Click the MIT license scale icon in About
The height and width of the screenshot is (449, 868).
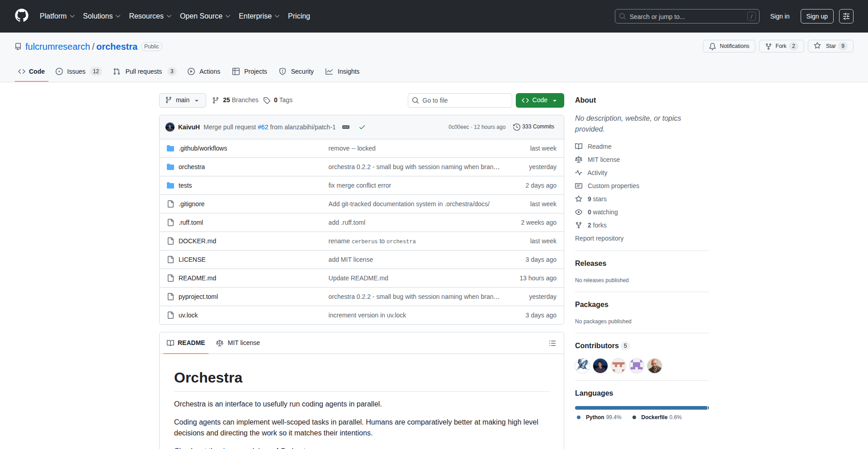point(579,160)
